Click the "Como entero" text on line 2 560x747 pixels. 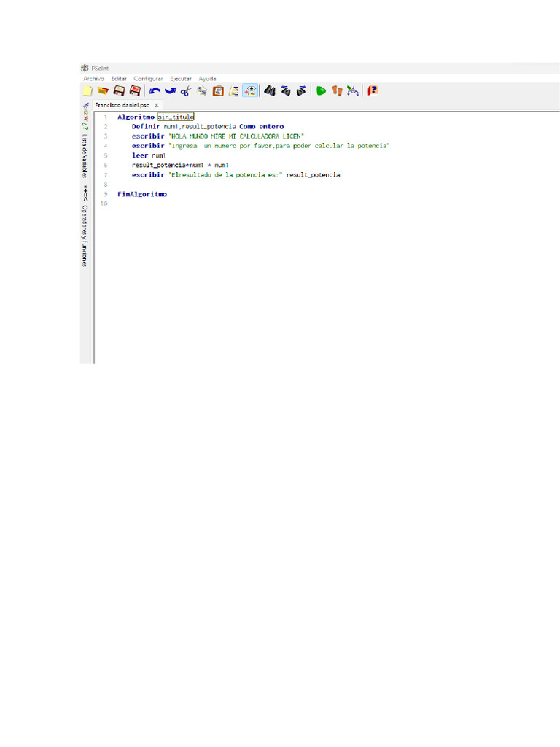(x=262, y=127)
